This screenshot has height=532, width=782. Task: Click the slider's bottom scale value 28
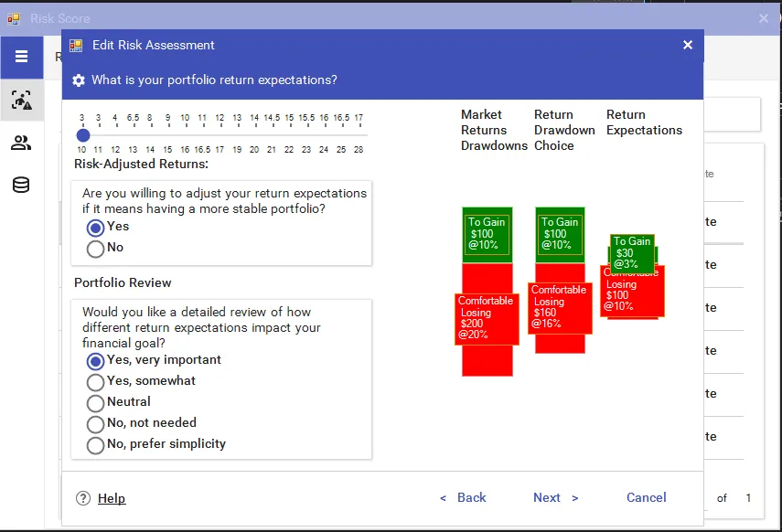point(359,150)
